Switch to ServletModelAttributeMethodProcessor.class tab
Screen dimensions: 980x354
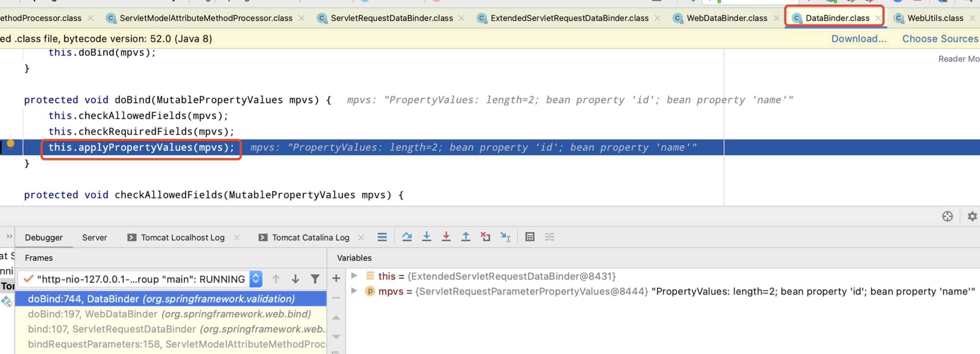pyautogui.click(x=206, y=18)
